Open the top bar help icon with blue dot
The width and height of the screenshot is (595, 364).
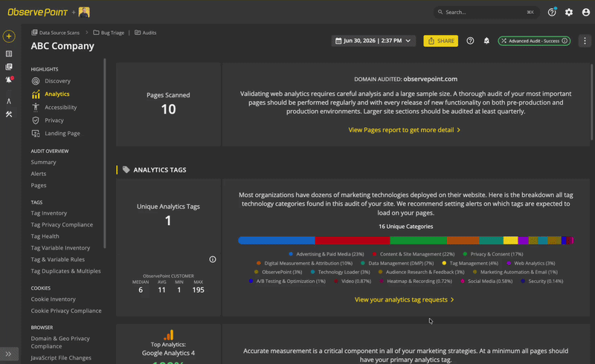click(x=552, y=12)
